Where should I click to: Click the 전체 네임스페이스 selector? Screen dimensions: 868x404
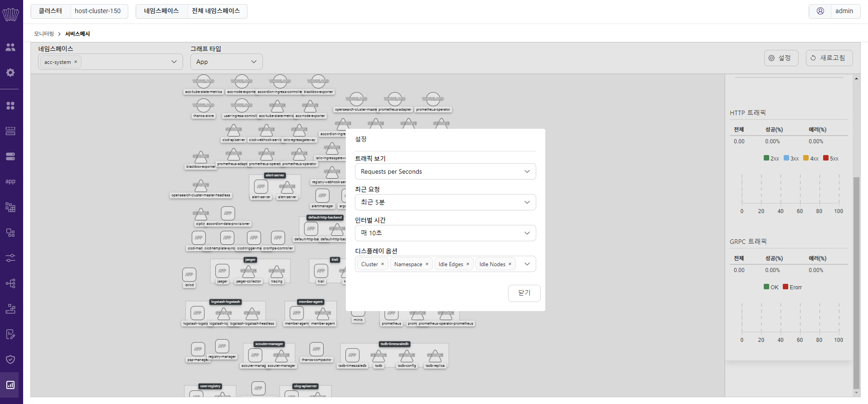tap(216, 11)
